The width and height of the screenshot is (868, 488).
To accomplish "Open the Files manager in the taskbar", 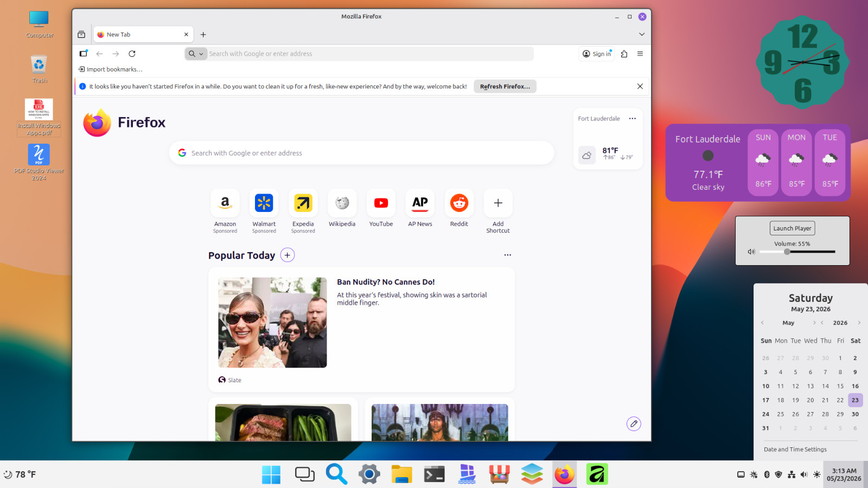I will [x=401, y=474].
